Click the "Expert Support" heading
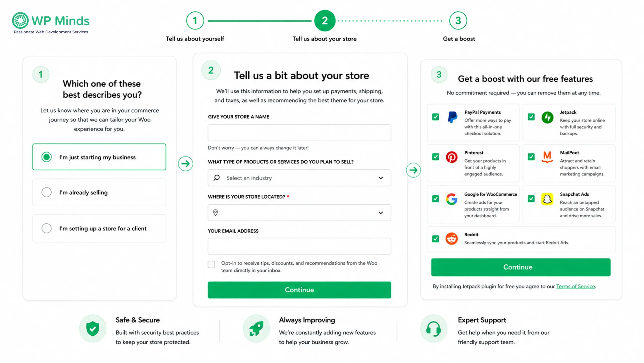This screenshot has height=363, width=644. pyautogui.click(x=482, y=320)
